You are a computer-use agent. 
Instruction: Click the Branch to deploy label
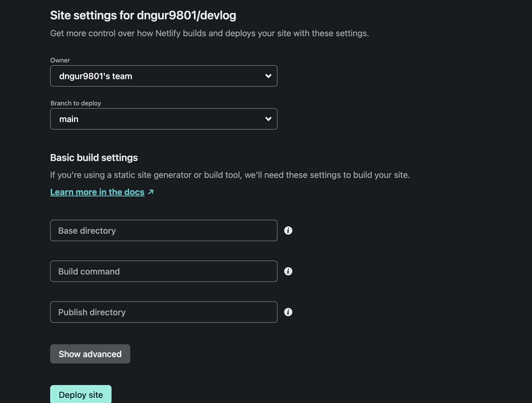76,103
